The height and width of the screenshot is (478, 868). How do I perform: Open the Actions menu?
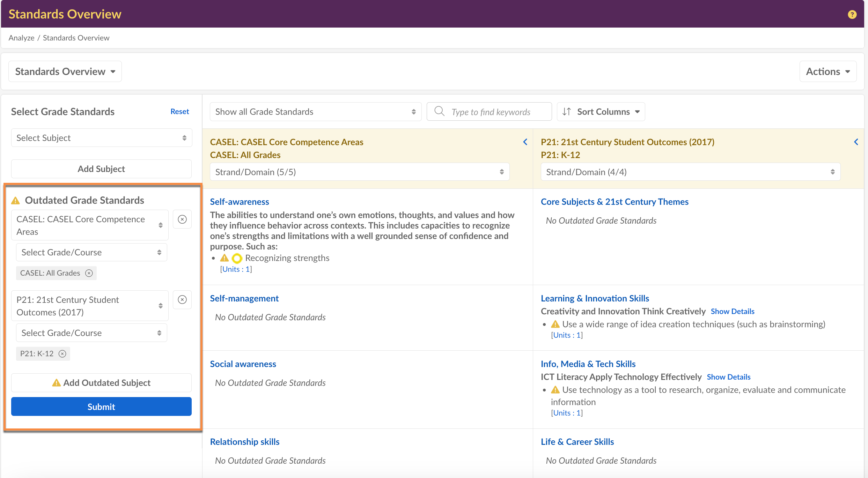pos(827,72)
